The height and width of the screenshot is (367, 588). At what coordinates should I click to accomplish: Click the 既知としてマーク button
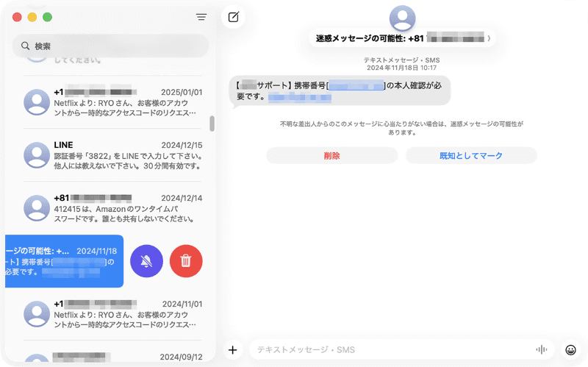coord(471,155)
